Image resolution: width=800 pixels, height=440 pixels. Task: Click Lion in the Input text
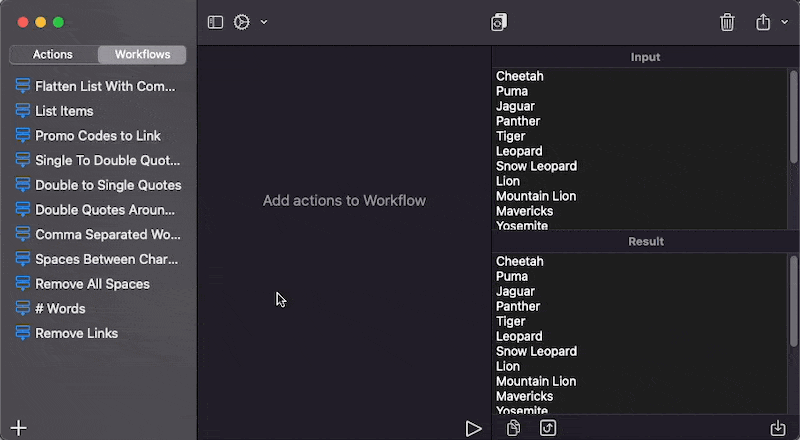(508, 181)
